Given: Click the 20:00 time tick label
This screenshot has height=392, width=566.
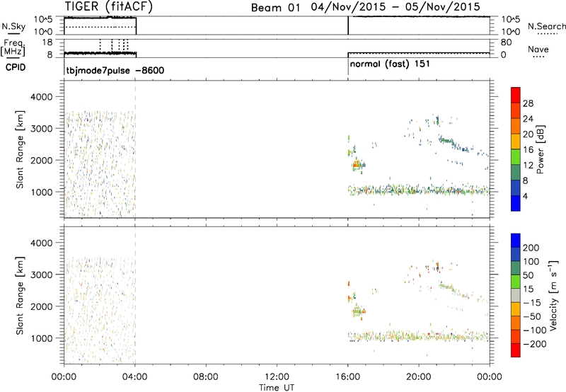Looking at the screenshot, I should tap(419, 377).
